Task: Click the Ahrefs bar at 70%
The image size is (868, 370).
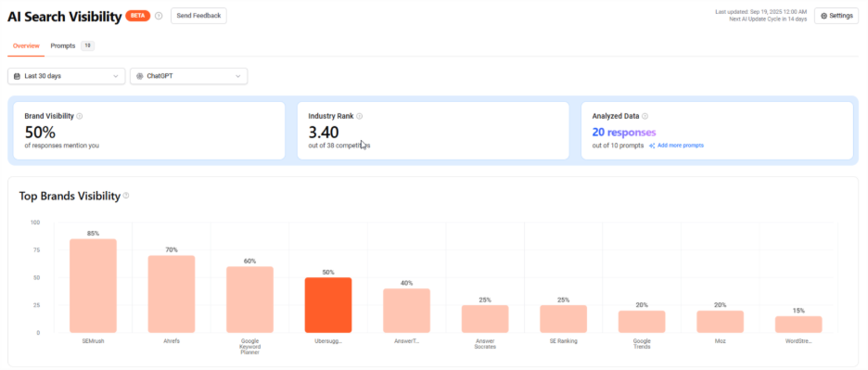Action: (x=172, y=294)
